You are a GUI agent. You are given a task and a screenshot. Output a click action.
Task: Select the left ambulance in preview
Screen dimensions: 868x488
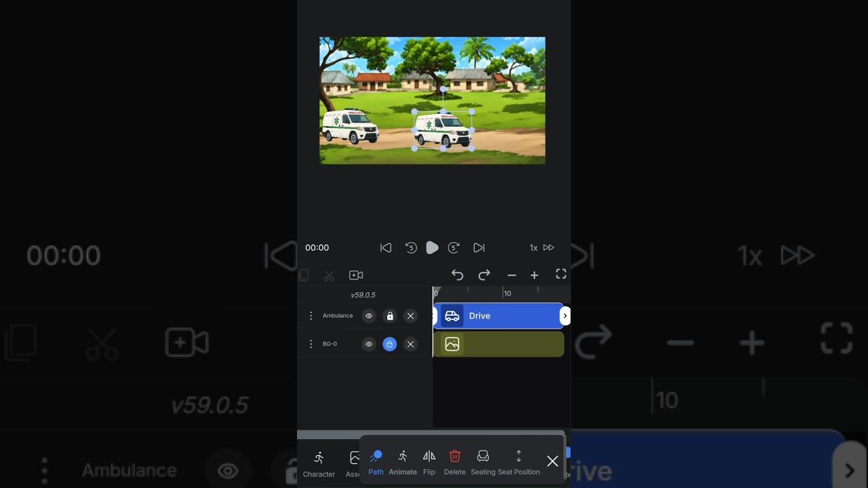pyautogui.click(x=350, y=126)
